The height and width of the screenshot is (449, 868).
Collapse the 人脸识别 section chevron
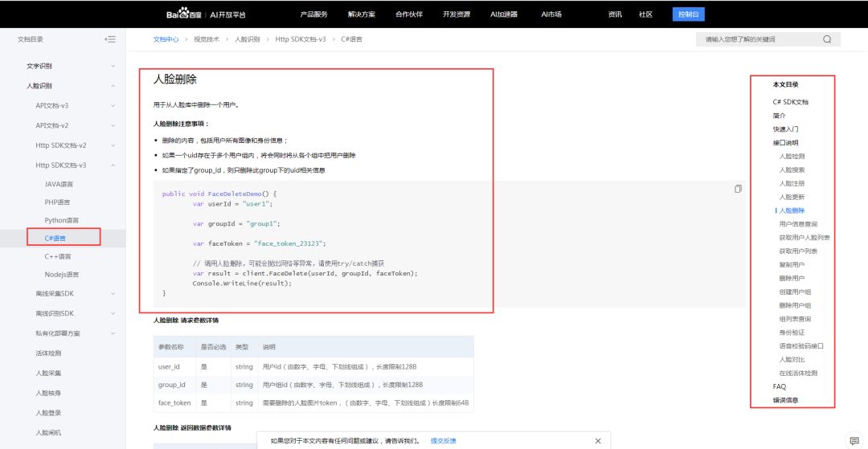[113, 85]
